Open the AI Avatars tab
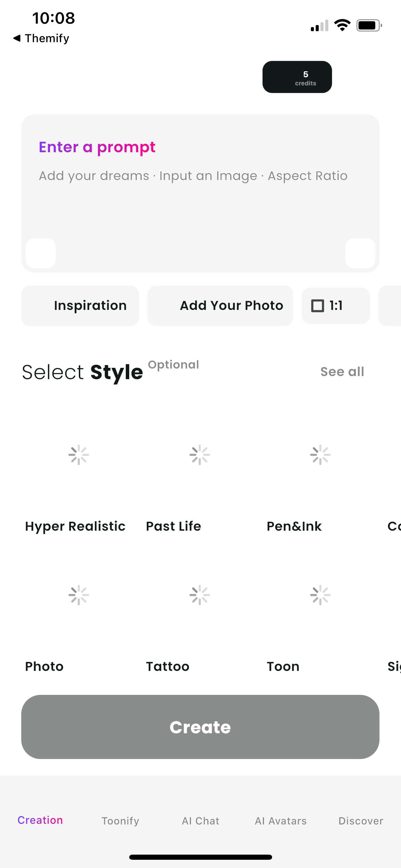The height and width of the screenshot is (868, 401). [280, 821]
